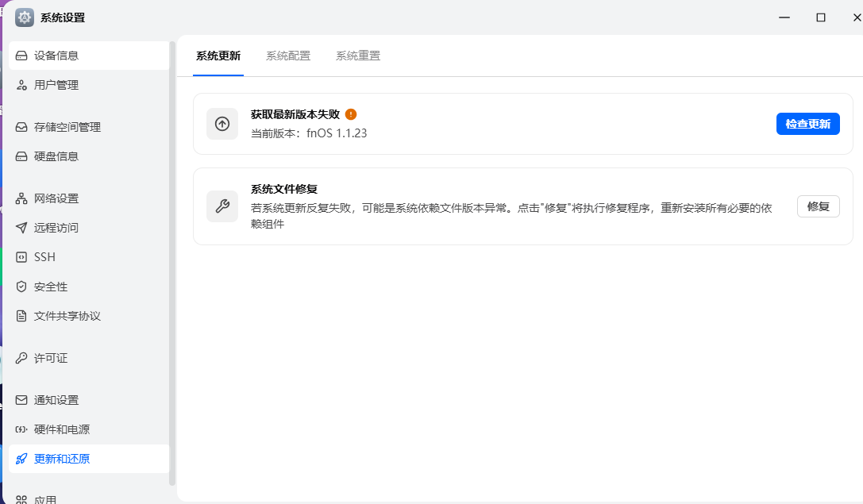
Task: Click the Remote Access (远程访问) paper-plane icon
Action: pyautogui.click(x=21, y=228)
